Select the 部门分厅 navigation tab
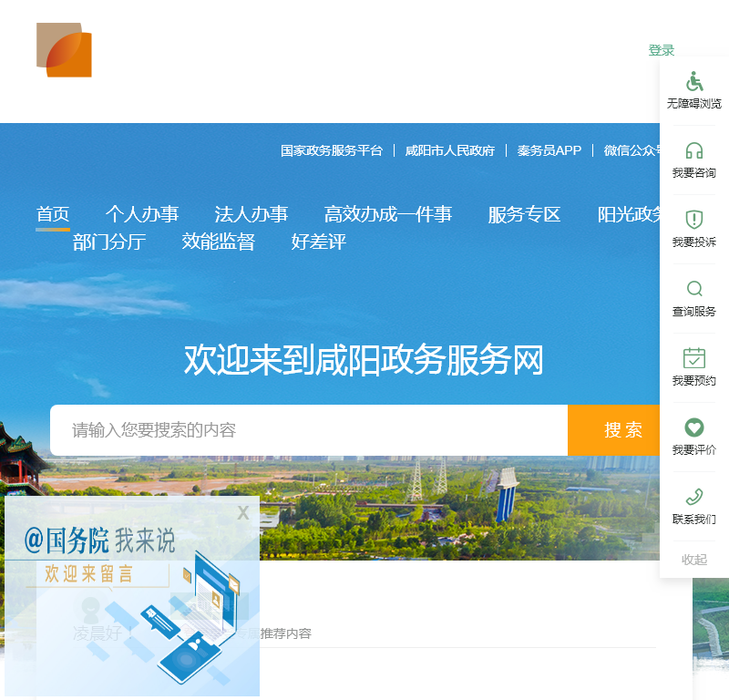Viewport: 729px width, 700px height. (109, 242)
